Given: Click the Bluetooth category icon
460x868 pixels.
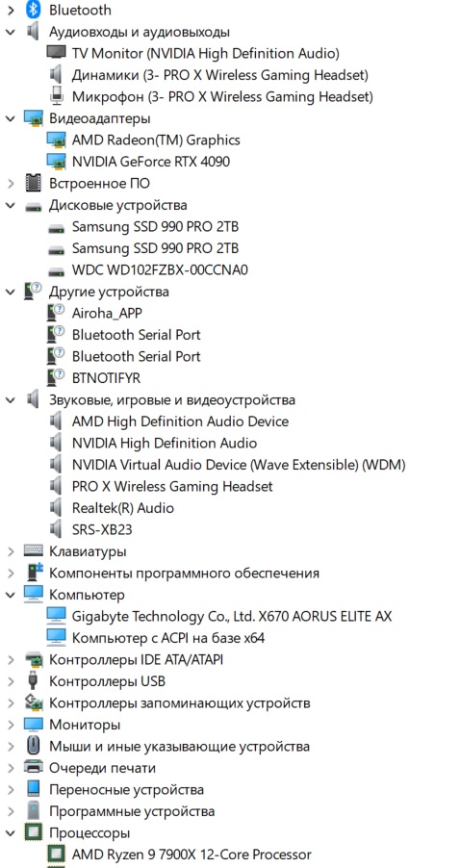Looking at the screenshot, I should pyautogui.click(x=34, y=10).
